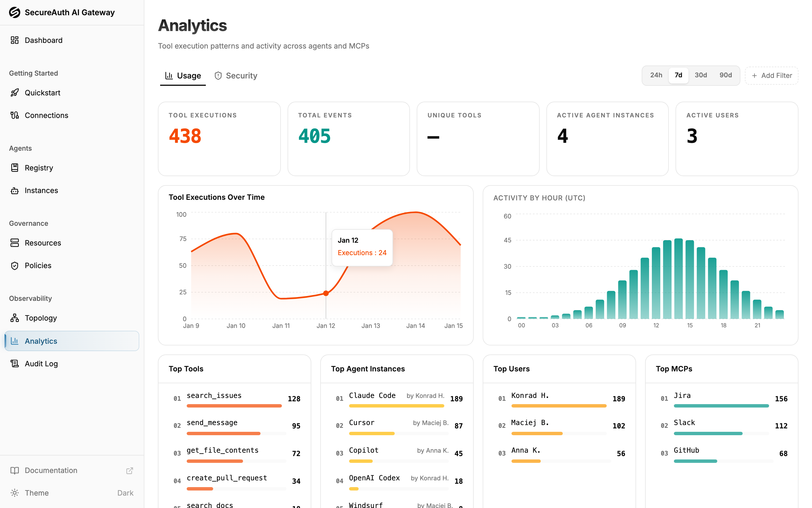Click the Claude Code agent instance

pyautogui.click(x=397, y=400)
